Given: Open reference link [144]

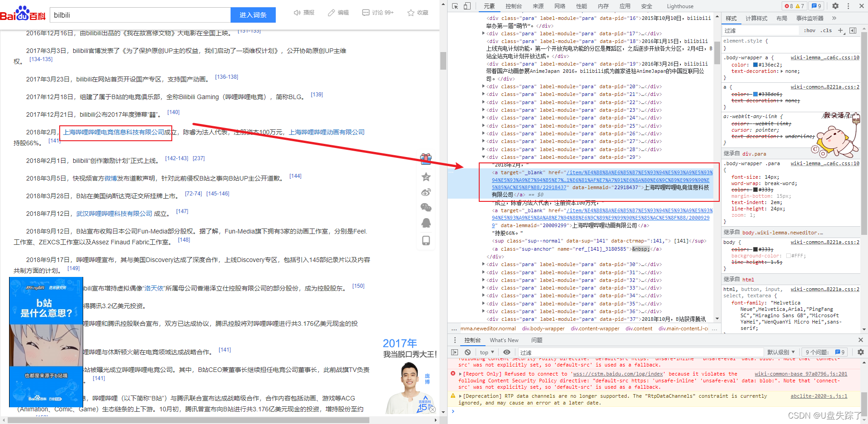Looking at the screenshot, I should pyautogui.click(x=295, y=176).
